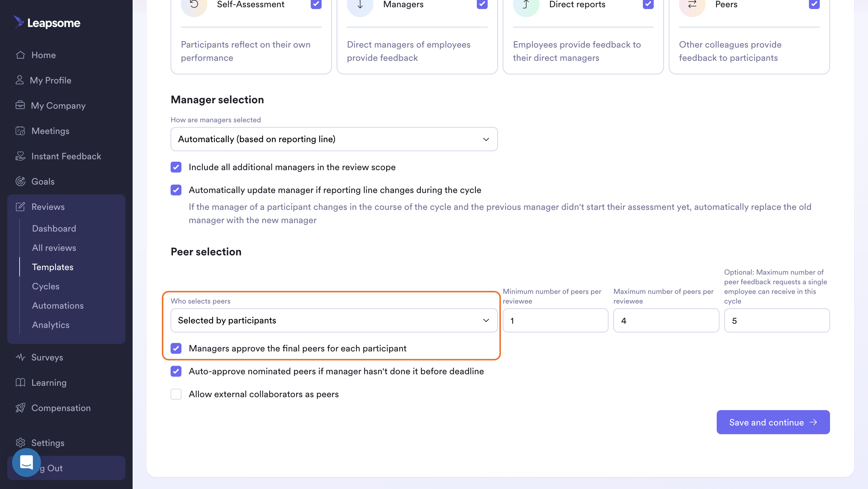Click the Peers swap-arrows icon
The width and height of the screenshot is (868, 489).
[x=692, y=5]
